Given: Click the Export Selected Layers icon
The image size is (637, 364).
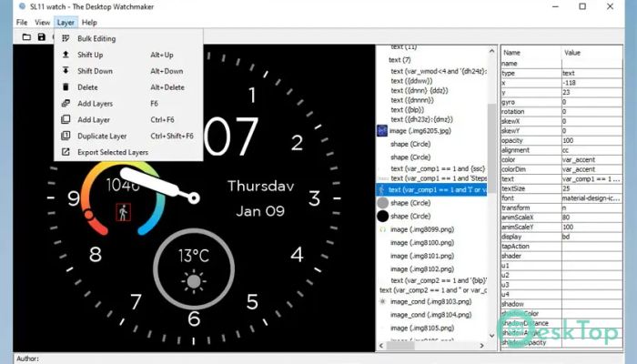Looking at the screenshot, I should coord(66,152).
